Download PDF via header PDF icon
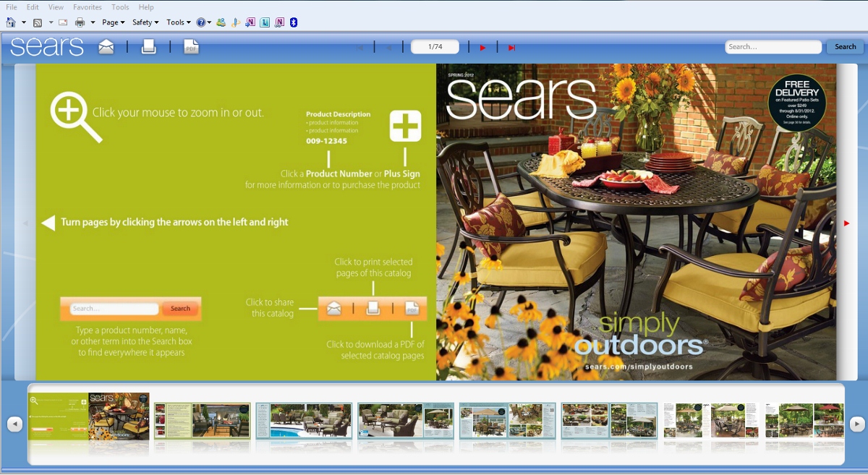 pyautogui.click(x=191, y=47)
